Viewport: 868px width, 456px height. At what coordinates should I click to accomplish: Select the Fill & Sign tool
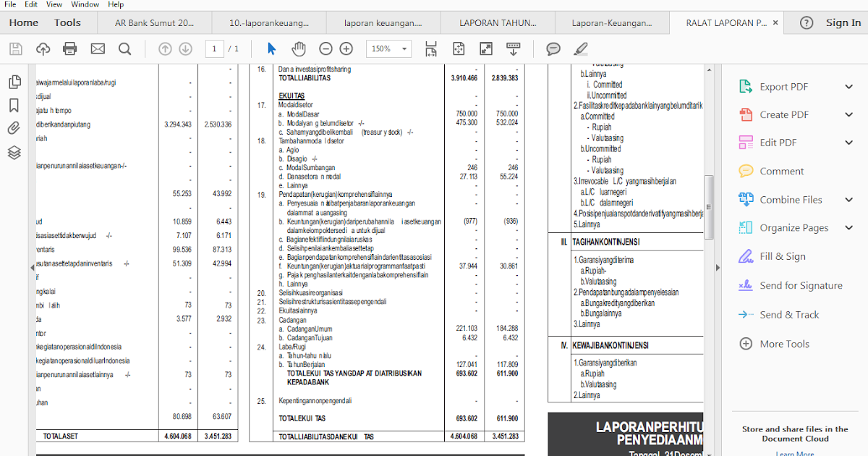point(775,256)
